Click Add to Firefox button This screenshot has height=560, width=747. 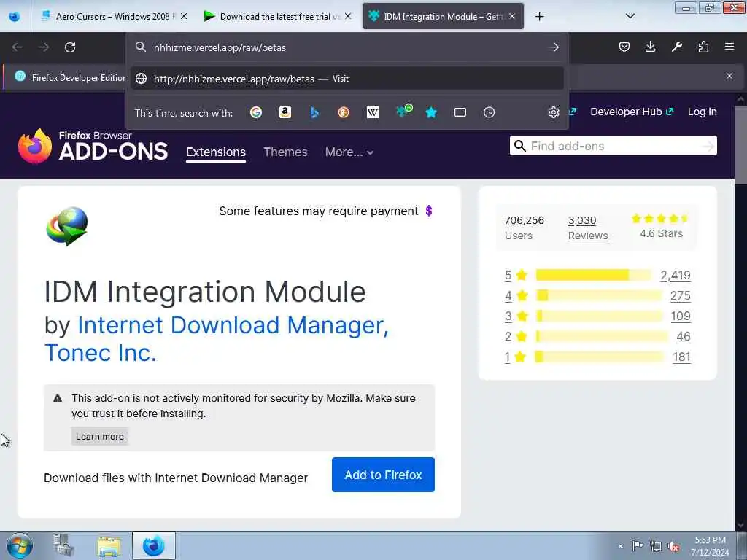click(x=383, y=475)
